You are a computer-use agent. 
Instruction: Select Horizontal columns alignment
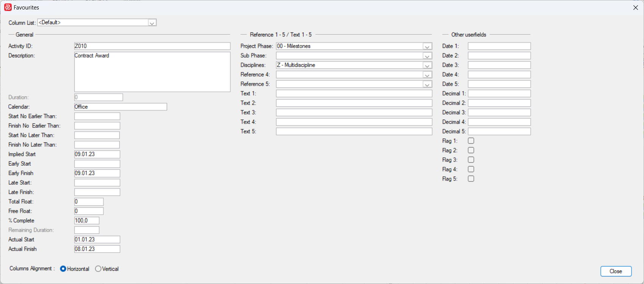[63, 269]
